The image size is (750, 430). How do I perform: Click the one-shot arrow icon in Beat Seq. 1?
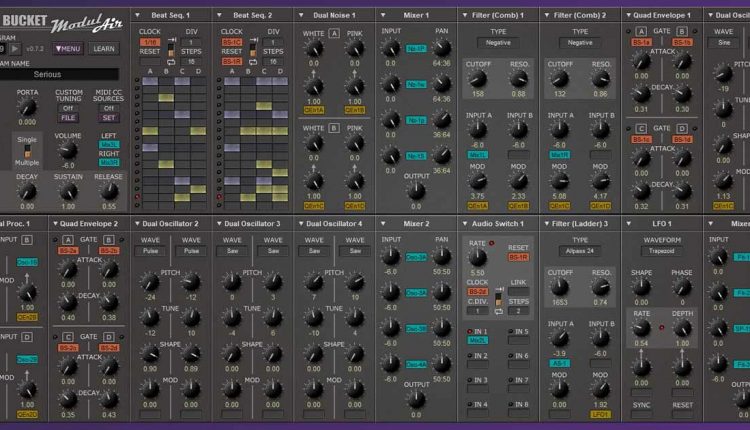(x=171, y=39)
